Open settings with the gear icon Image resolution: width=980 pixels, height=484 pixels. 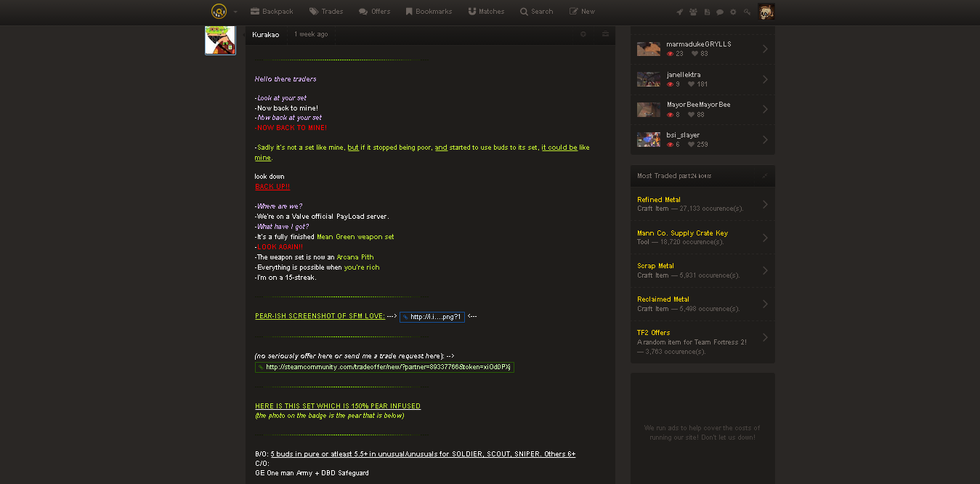tap(733, 12)
